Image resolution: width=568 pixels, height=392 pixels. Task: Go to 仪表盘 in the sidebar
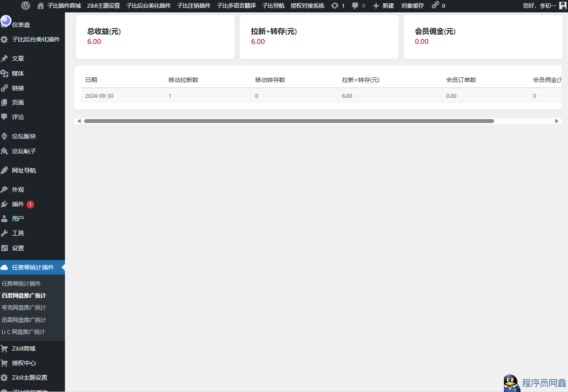tap(21, 25)
